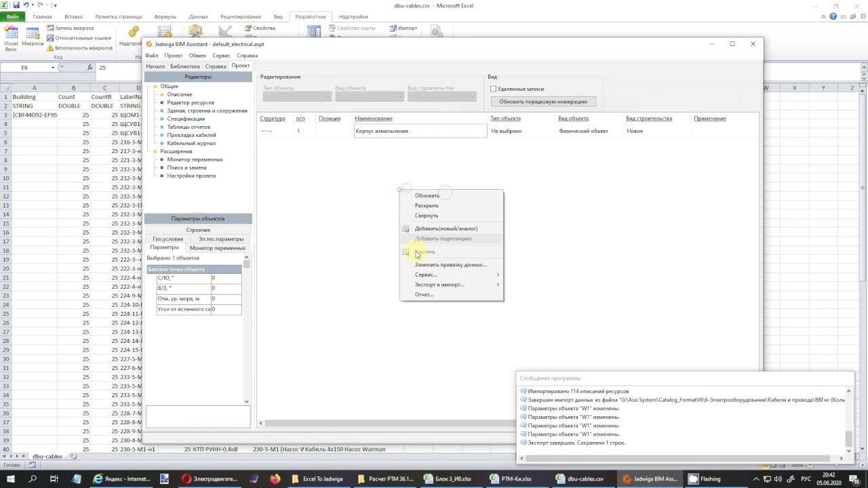Select Описание in the editors tree

pyautogui.click(x=180, y=94)
